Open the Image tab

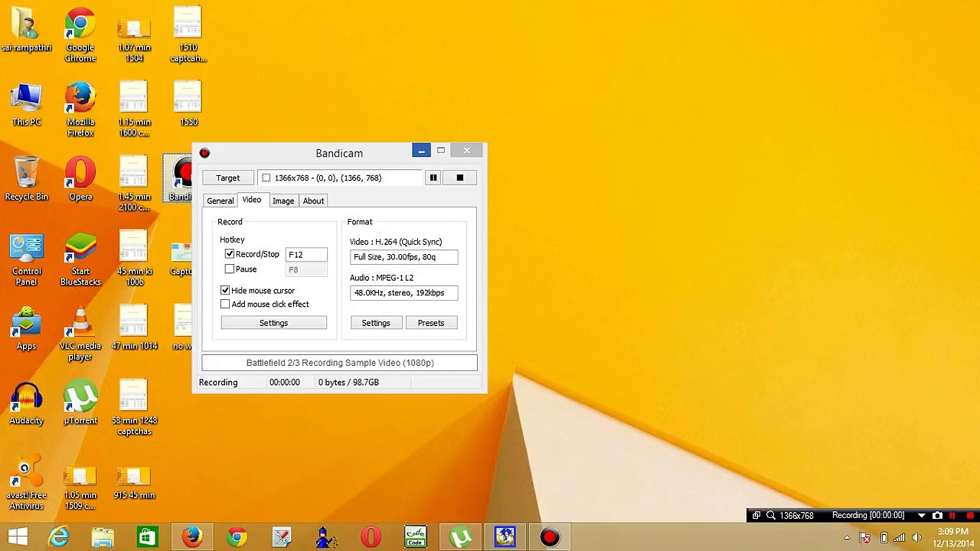coord(283,201)
